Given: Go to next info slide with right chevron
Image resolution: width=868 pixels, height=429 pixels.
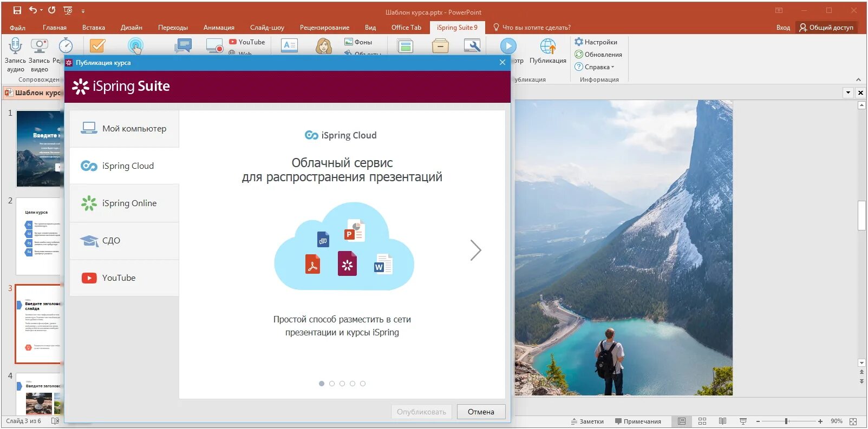Looking at the screenshot, I should [x=475, y=250].
